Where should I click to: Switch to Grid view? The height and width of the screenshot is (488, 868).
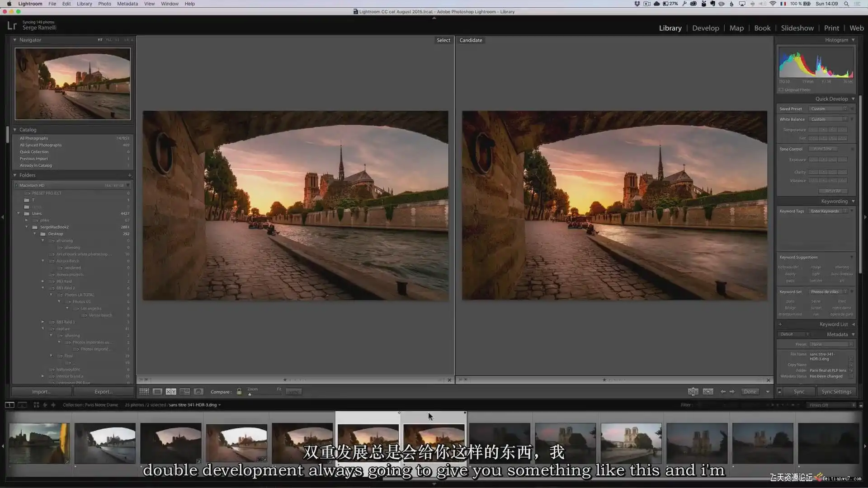(x=144, y=392)
